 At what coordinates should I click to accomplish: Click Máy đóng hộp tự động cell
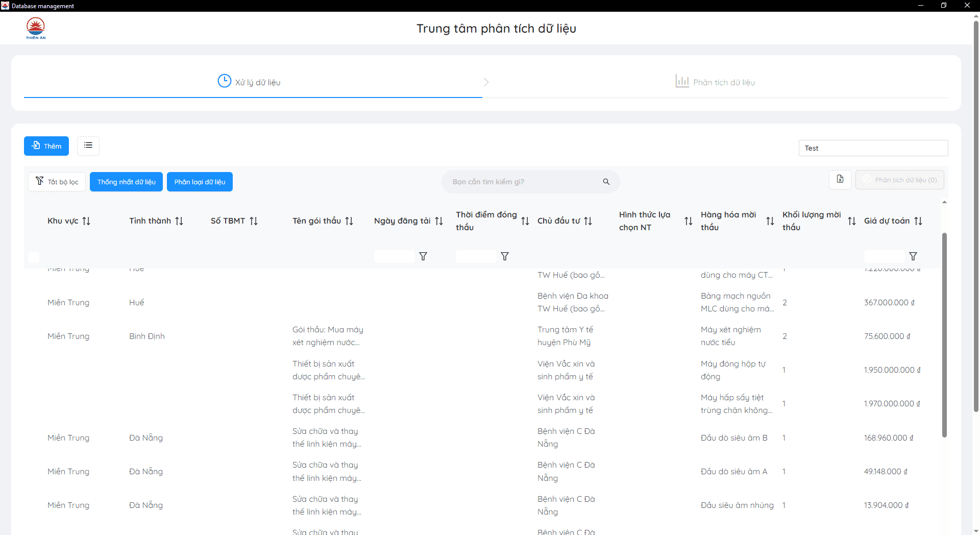733,370
